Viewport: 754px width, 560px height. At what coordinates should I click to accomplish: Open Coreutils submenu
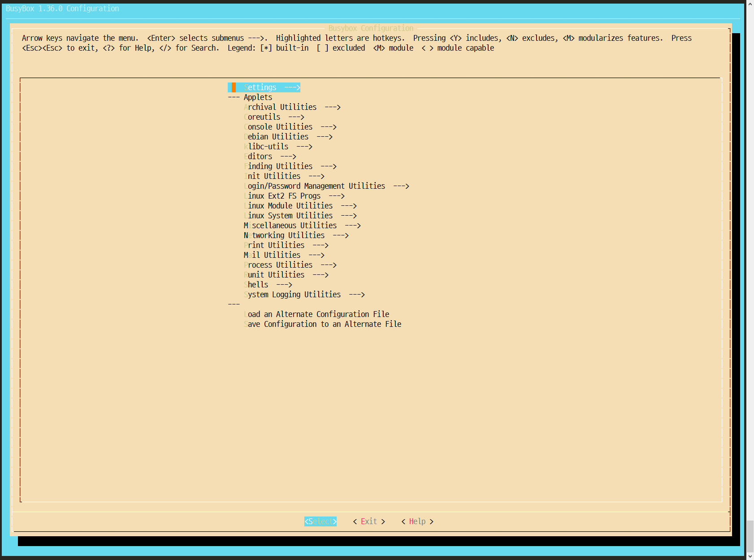(x=274, y=117)
